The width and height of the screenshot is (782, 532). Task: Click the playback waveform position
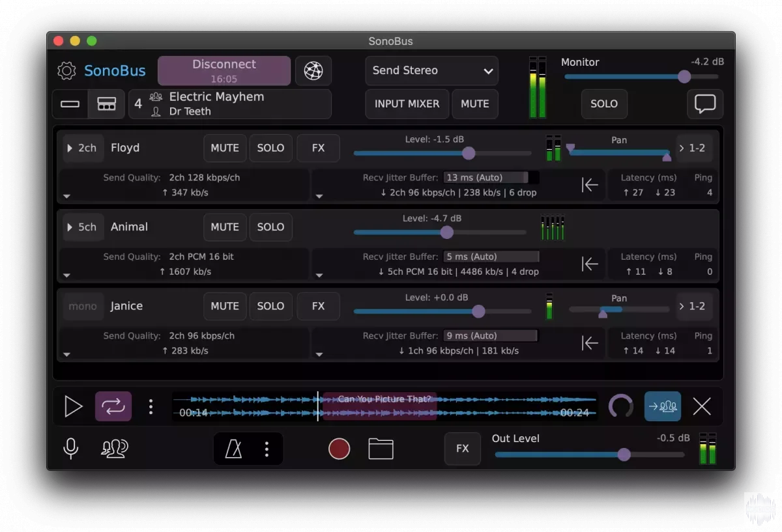click(384, 406)
